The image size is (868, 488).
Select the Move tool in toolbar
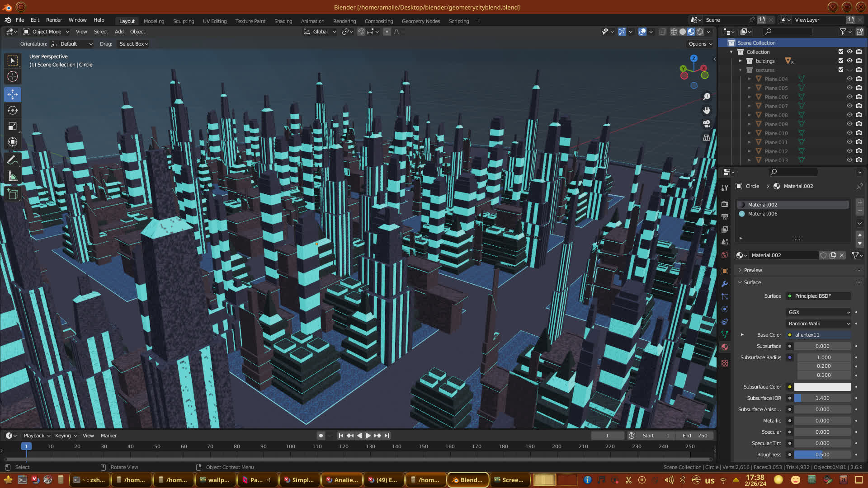13,94
